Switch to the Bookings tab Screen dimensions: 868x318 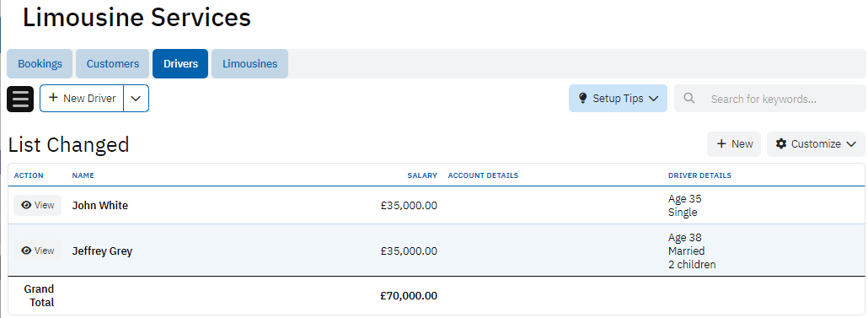(40, 64)
